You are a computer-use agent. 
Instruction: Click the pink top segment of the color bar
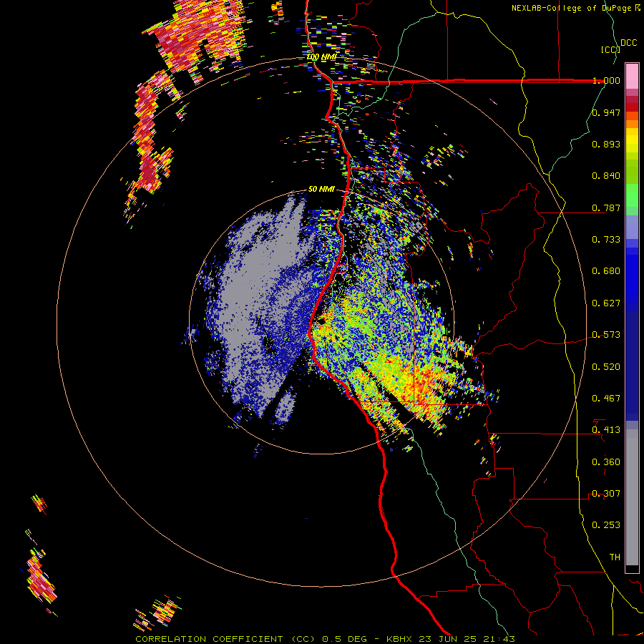(x=632, y=77)
